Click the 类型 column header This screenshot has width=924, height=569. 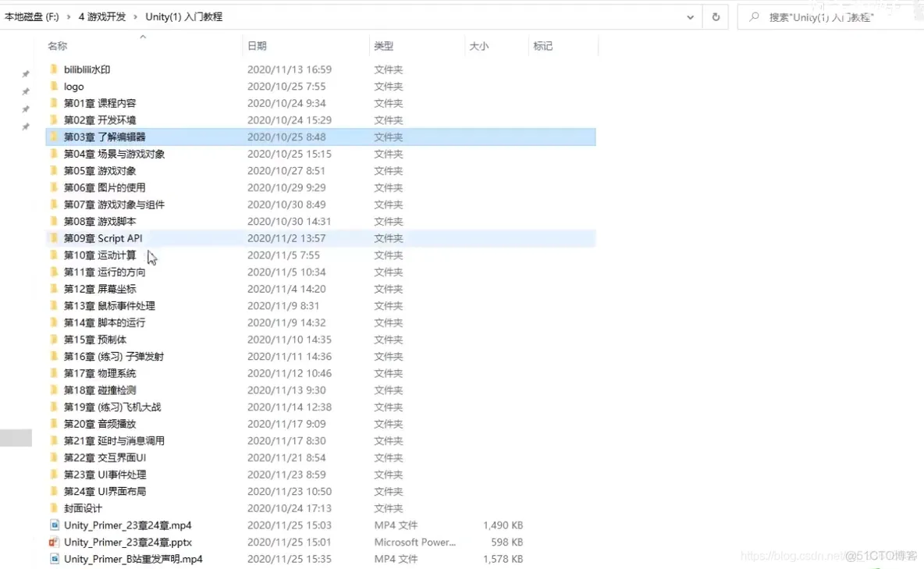(383, 47)
